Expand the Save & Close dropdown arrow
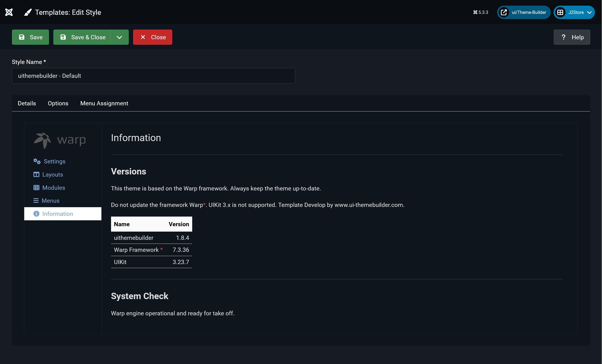602x364 pixels. click(x=119, y=37)
